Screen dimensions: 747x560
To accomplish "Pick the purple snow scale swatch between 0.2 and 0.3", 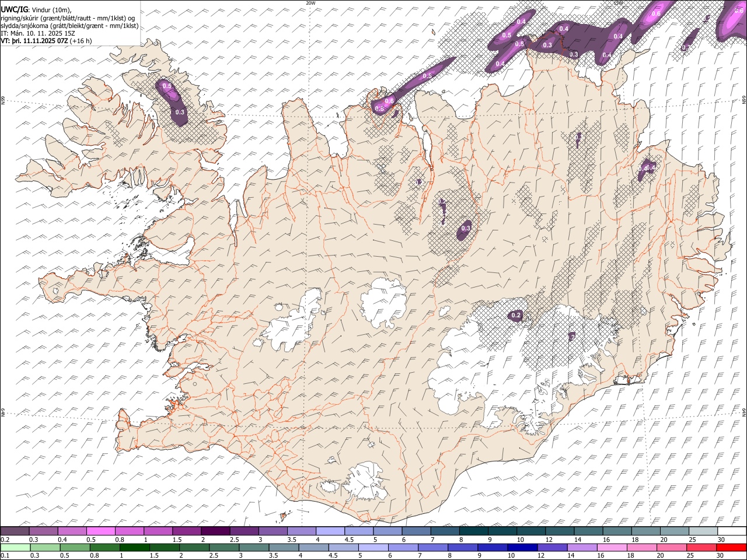I will pos(15,531).
